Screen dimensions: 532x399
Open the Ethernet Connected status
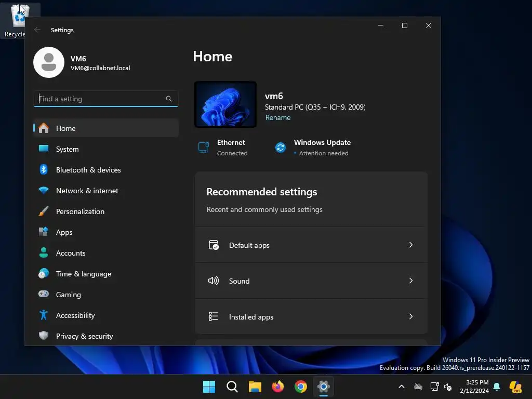[223, 148]
